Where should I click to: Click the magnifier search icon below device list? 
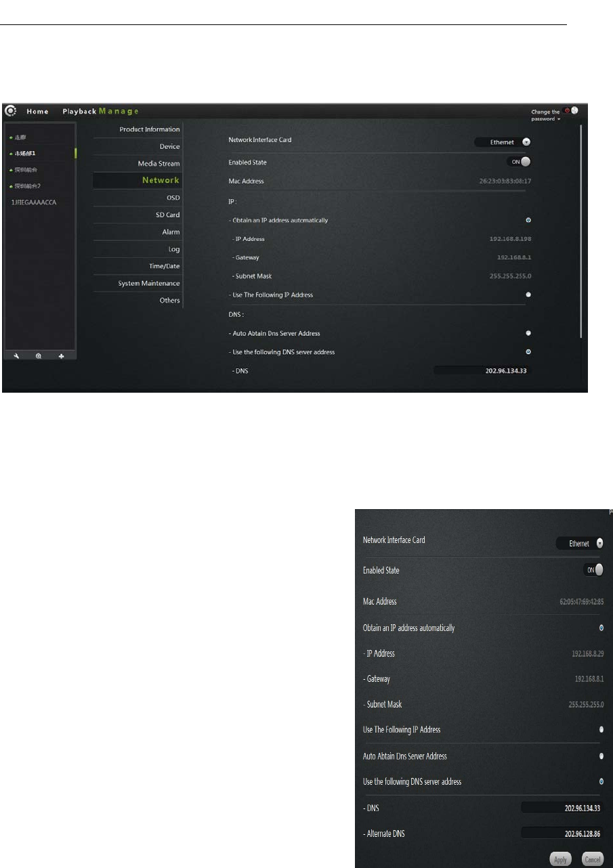coord(39,356)
